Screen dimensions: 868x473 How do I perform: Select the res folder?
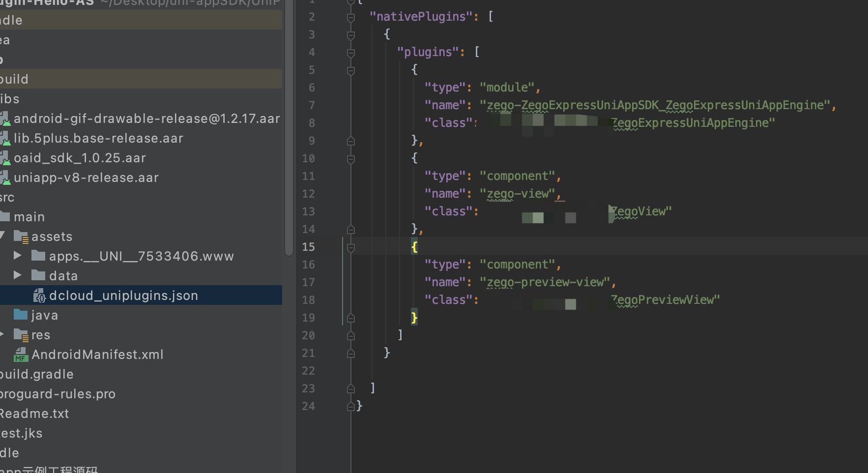pos(41,335)
